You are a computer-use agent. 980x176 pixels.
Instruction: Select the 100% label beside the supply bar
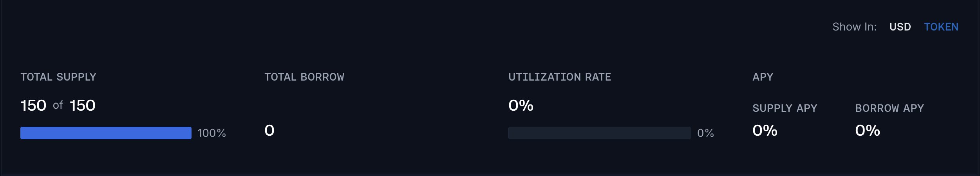tap(212, 133)
